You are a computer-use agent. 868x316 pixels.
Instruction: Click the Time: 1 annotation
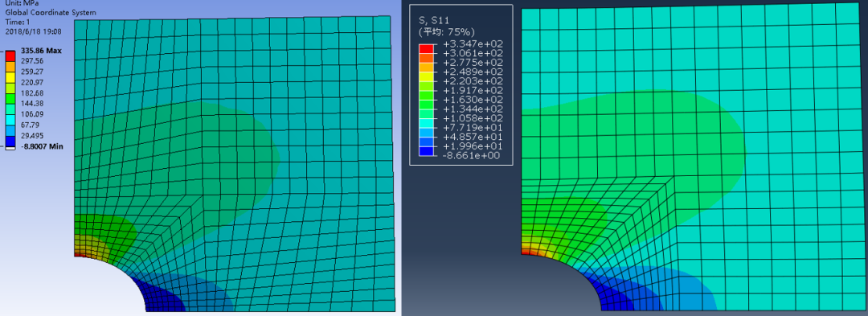[17, 22]
